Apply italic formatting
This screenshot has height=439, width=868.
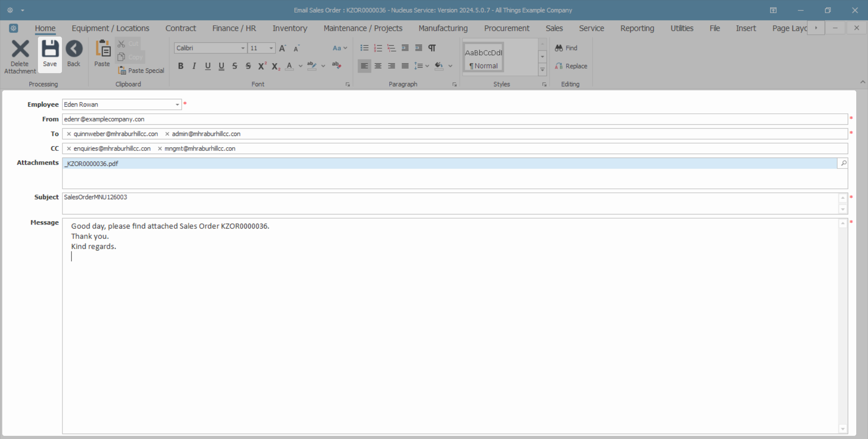click(x=194, y=66)
